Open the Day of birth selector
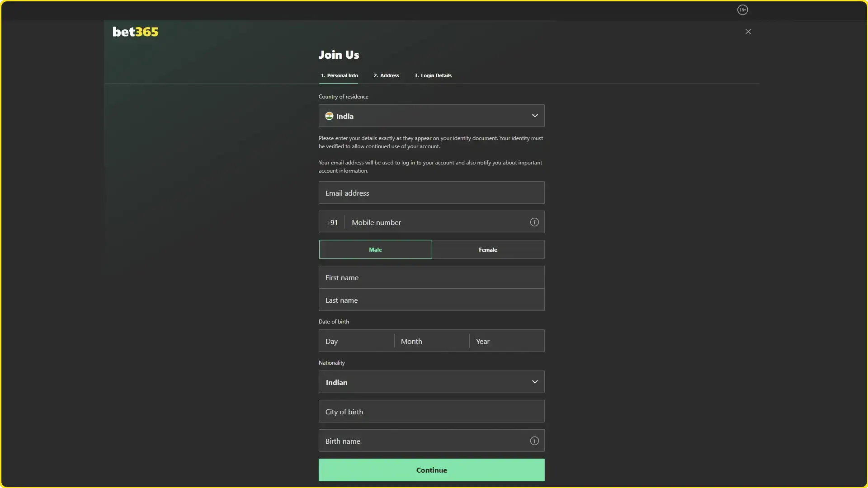Viewport: 868px width, 488px height. 356,341
